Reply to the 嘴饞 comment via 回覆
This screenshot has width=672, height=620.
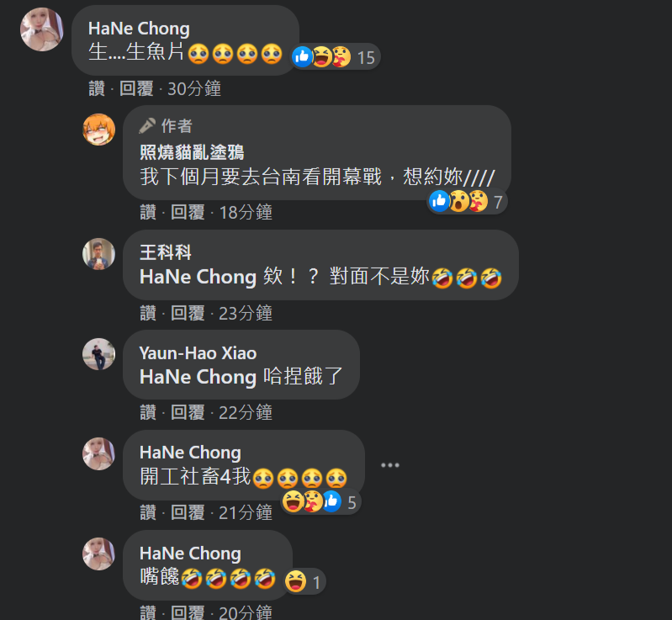click(x=188, y=612)
